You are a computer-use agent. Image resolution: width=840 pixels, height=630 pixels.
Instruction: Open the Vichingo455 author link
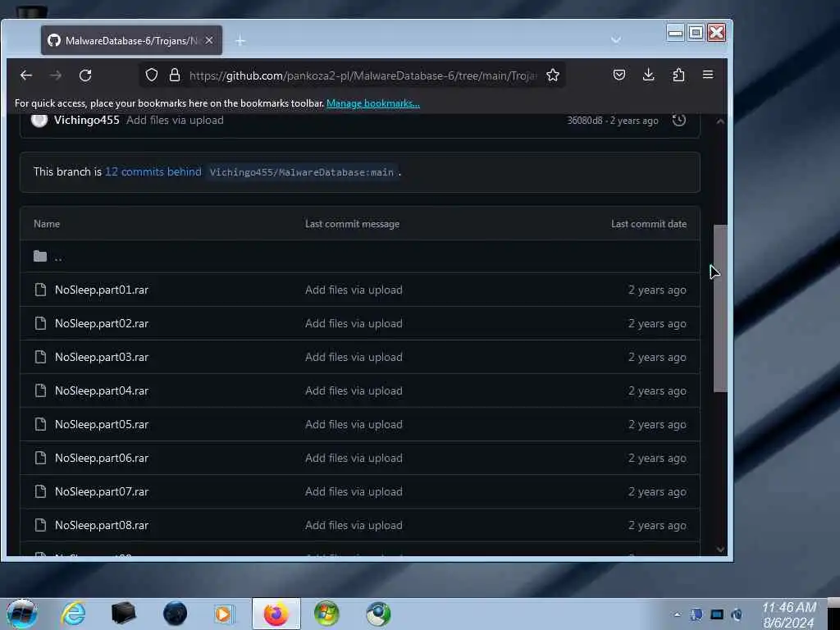pyautogui.click(x=87, y=120)
